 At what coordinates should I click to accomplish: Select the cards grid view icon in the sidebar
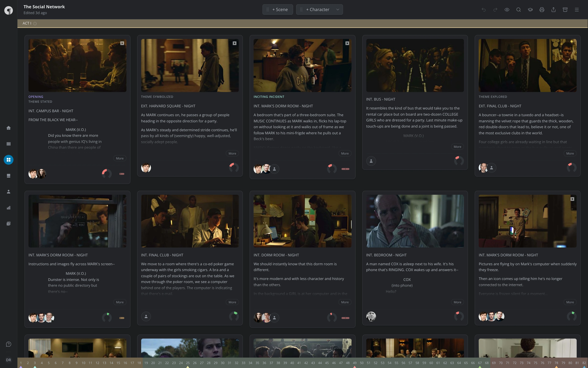pyautogui.click(x=9, y=160)
